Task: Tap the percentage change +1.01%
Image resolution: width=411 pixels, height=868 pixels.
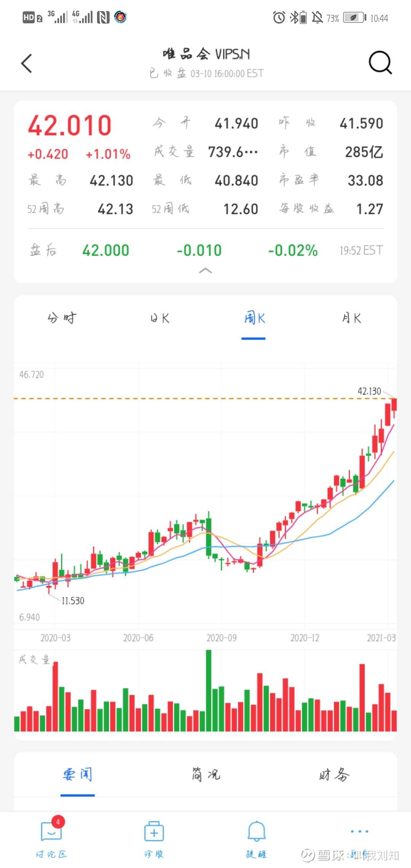Action: point(108,154)
